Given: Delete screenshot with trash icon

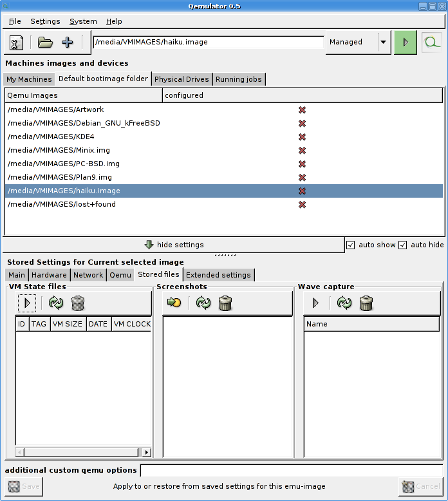Looking at the screenshot, I should 225,303.
